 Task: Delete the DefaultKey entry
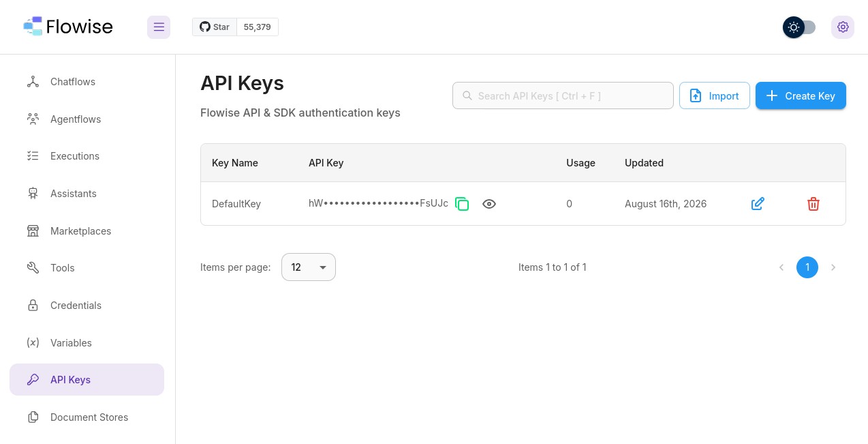click(x=813, y=204)
